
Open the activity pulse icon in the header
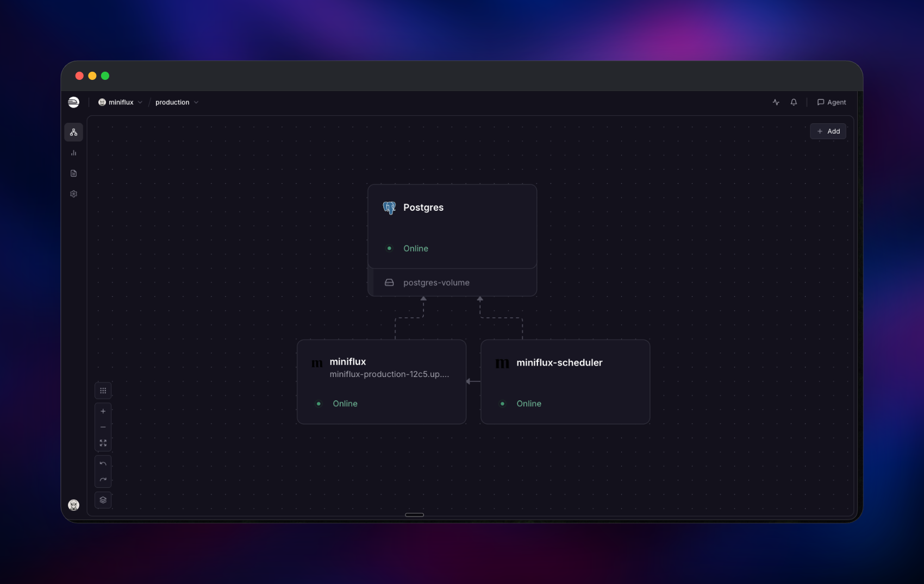776,102
